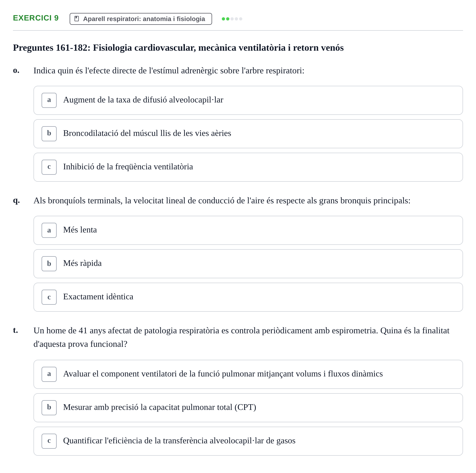Select letter box a for Augment de la taxa de difusió
476x473 pixels.
tap(49, 100)
